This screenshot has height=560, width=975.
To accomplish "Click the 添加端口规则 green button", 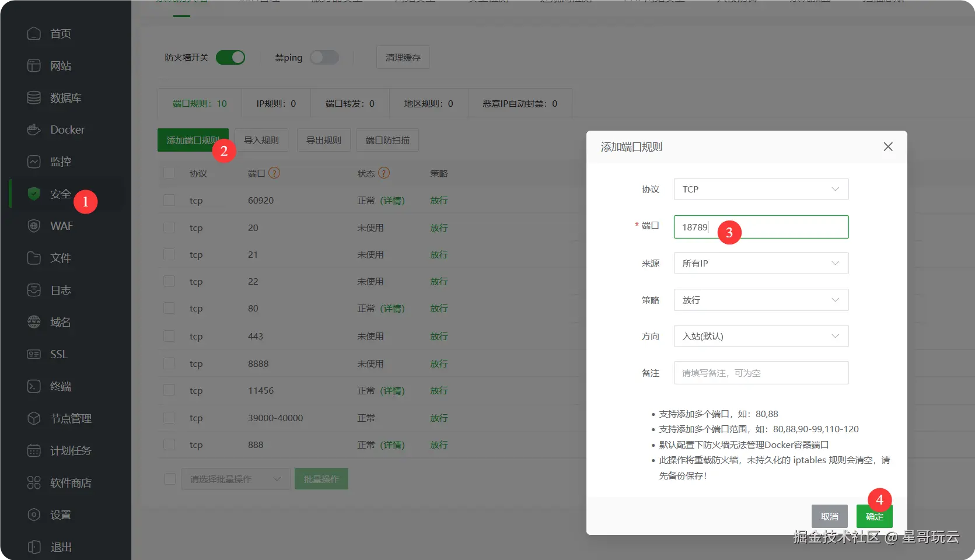I will (x=193, y=140).
